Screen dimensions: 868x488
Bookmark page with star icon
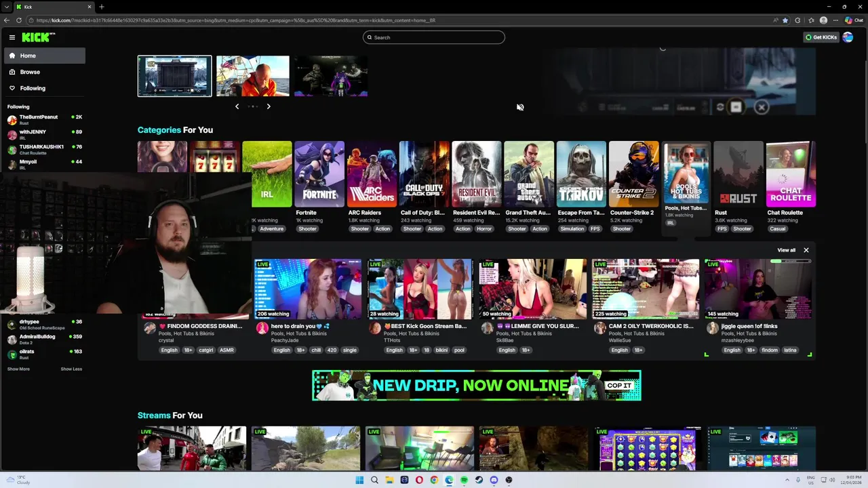click(785, 20)
